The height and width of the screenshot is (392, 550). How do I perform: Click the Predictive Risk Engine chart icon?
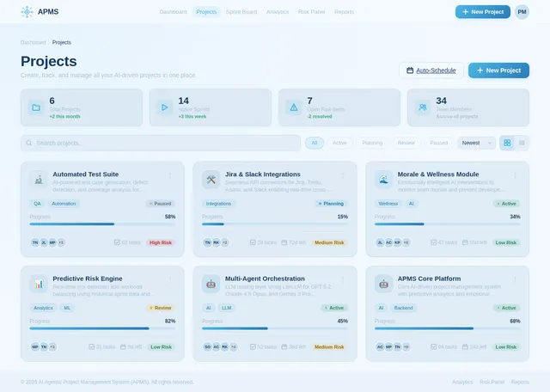[39, 284]
